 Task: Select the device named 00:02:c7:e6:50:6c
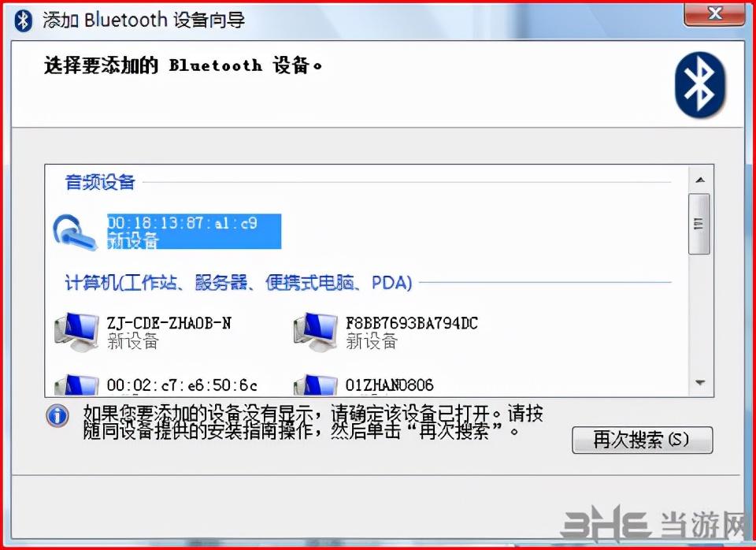click(x=182, y=385)
